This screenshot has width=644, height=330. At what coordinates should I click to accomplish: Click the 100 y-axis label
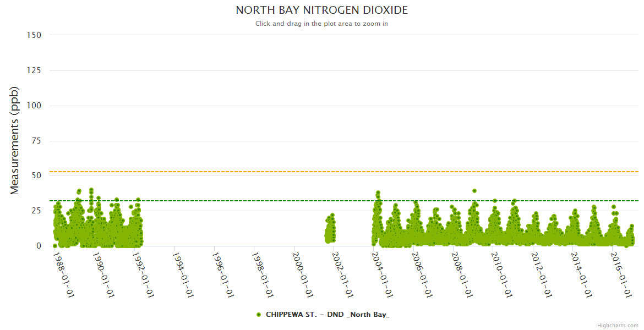(34, 106)
